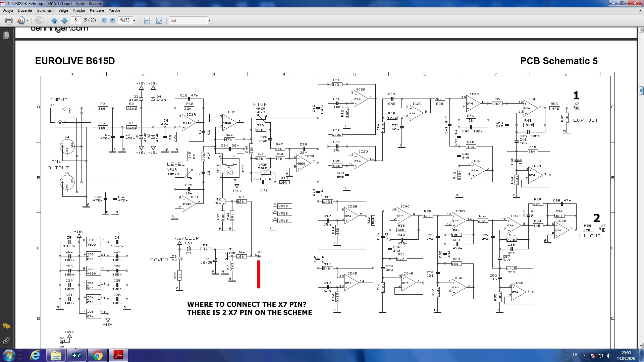Click the POWER label near LD2

pos(159,260)
